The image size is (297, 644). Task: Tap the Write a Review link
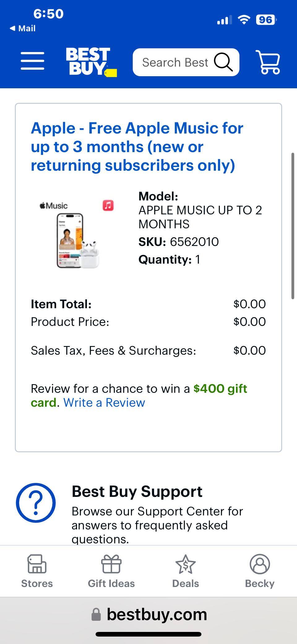[104, 403]
